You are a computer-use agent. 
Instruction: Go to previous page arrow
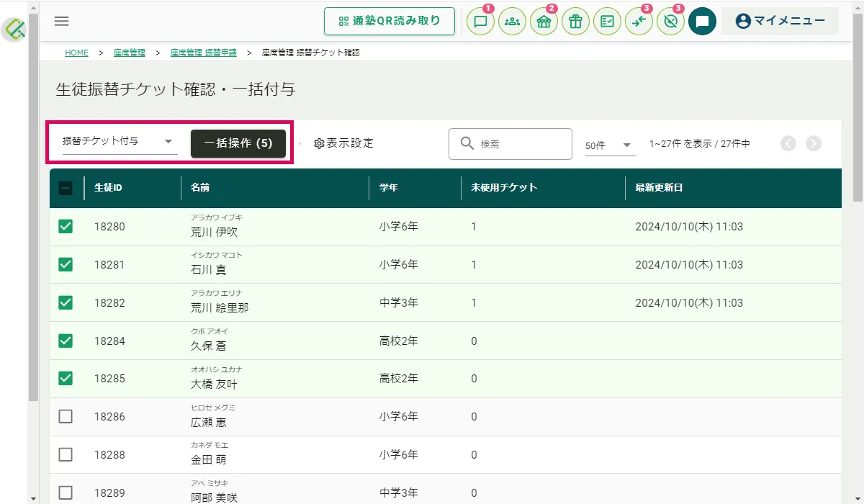[x=788, y=143]
